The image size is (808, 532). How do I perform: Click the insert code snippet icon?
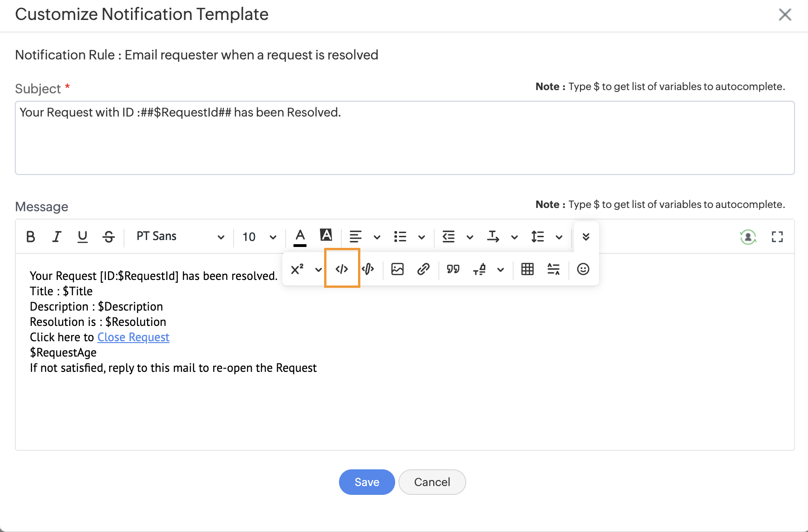tap(368, 269)
